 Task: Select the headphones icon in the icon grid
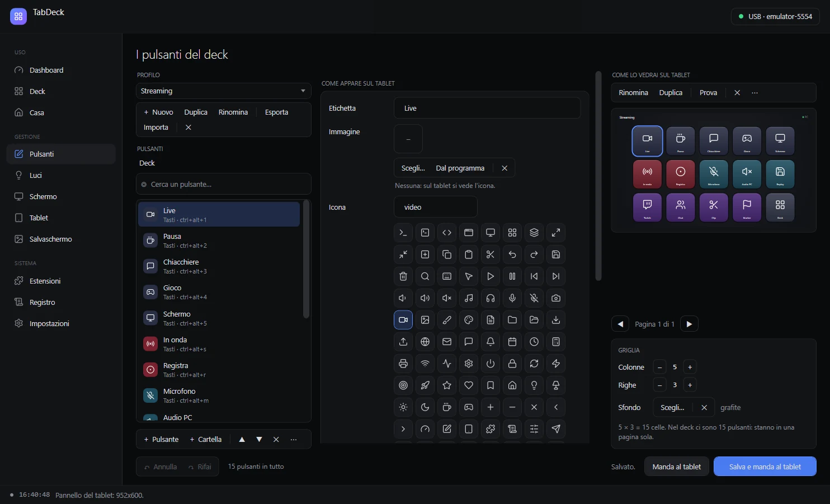click(x=491, y=298)
